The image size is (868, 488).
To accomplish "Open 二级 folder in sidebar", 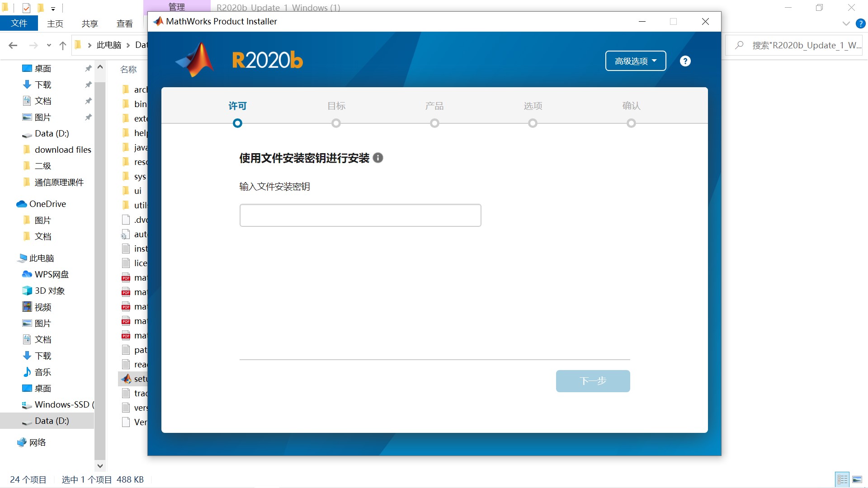I will (43, 166).
